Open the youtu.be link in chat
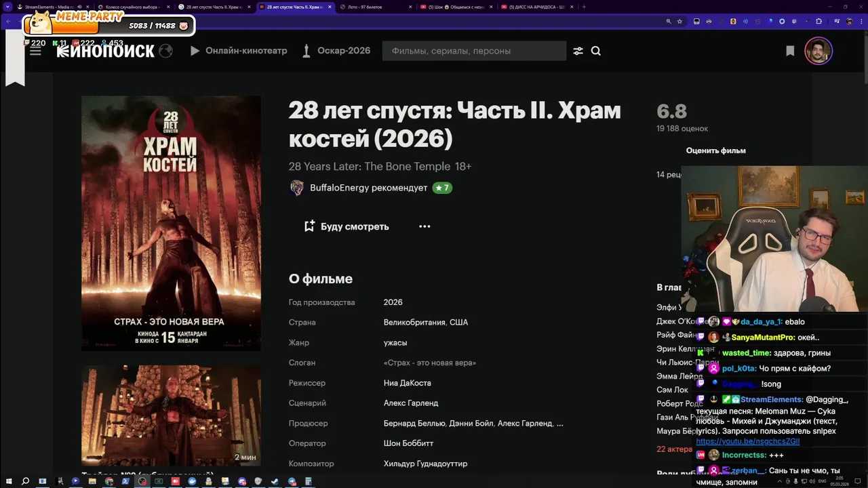Screen dimensions: 868x488 [748, 441]
